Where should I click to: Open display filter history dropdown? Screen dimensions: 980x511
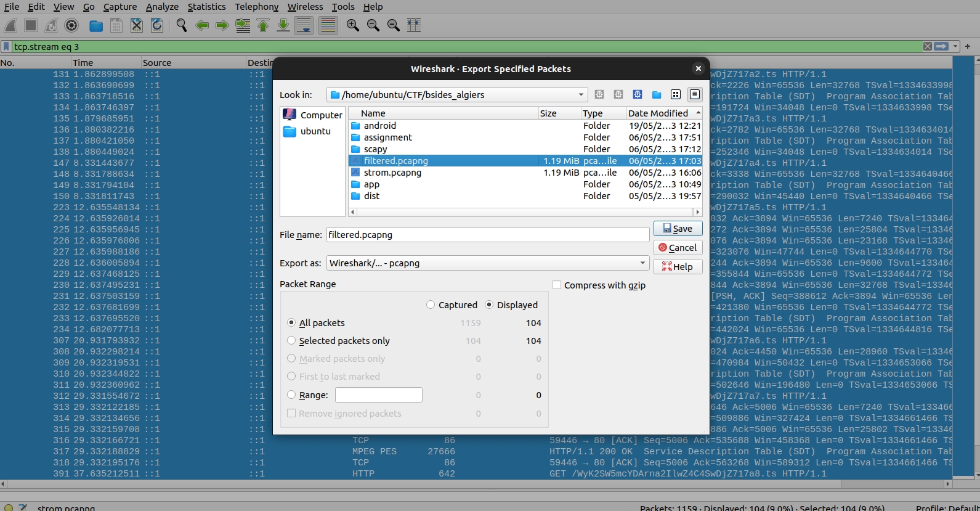(955, 46)
